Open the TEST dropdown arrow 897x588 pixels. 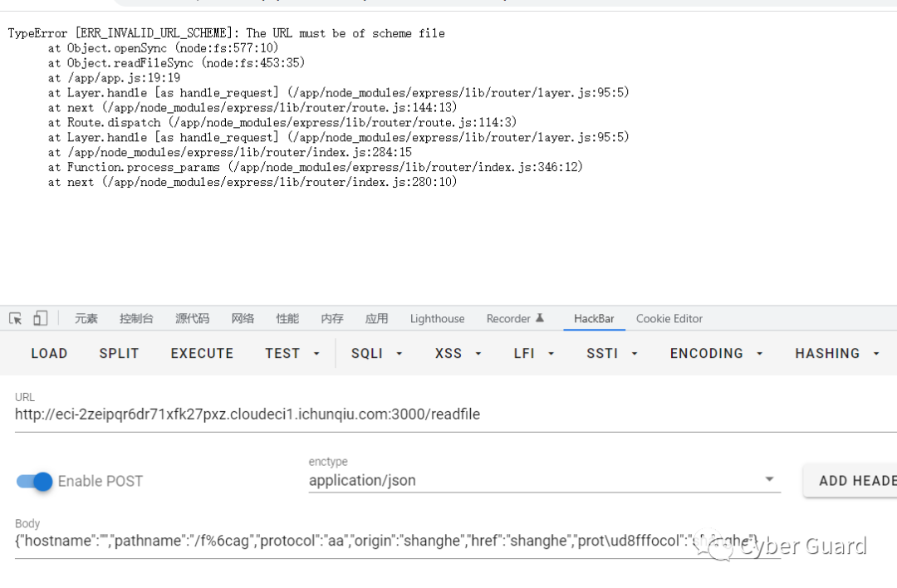point(316,354)
